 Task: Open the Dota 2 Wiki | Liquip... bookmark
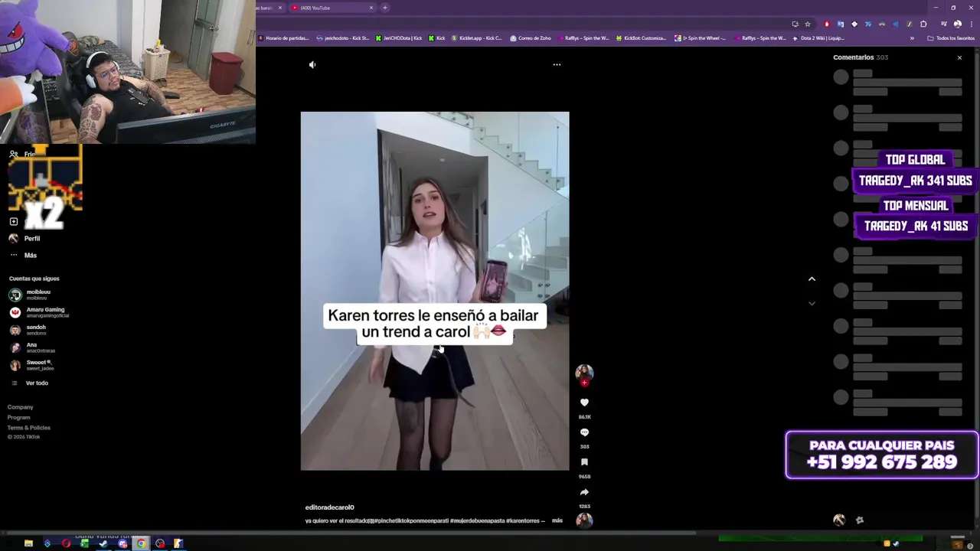[x=818, y=37]
